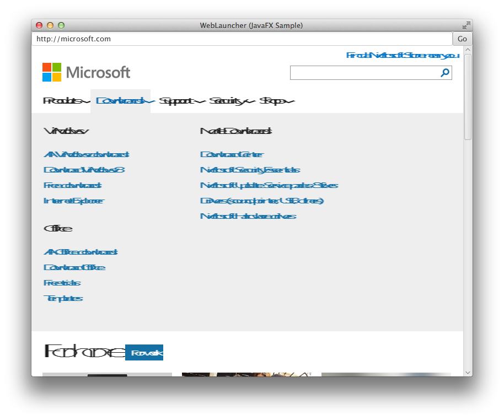Click the For work button
Screen dimensions: 504x420
tap(144, 353)
